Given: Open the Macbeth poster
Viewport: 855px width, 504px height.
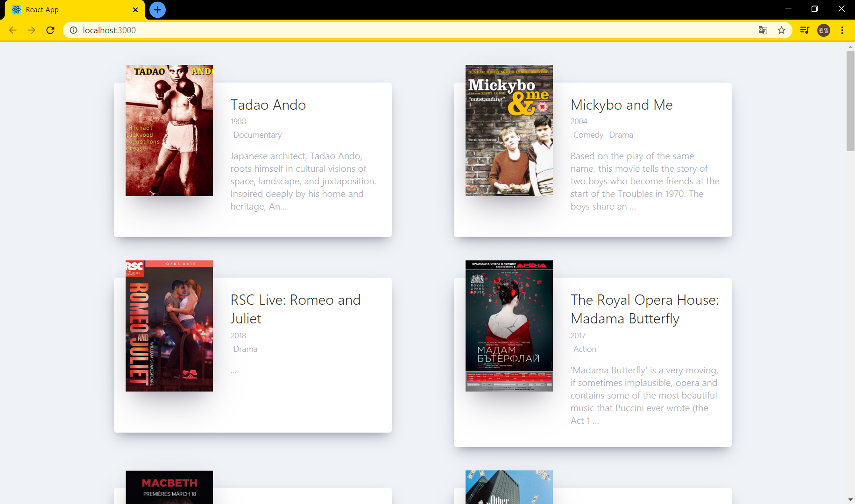Looking at the screenshot, I should (169, 487).
